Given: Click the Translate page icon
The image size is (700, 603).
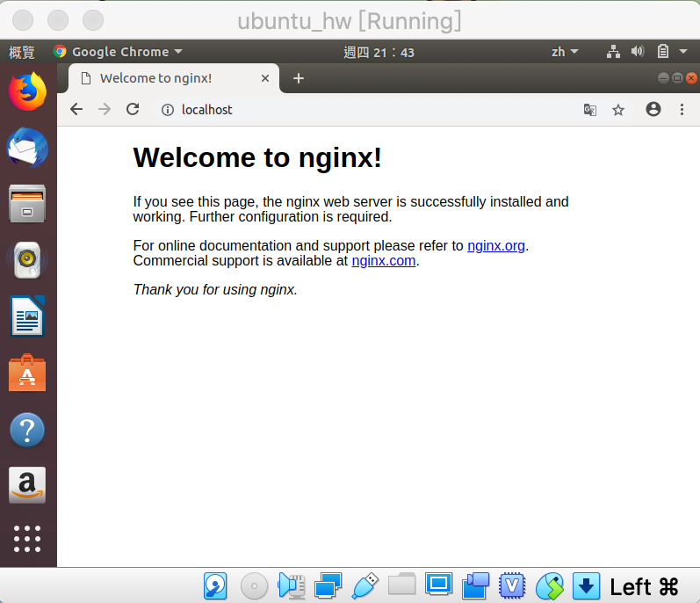Looking at the screenshot, I should [589, 110].
